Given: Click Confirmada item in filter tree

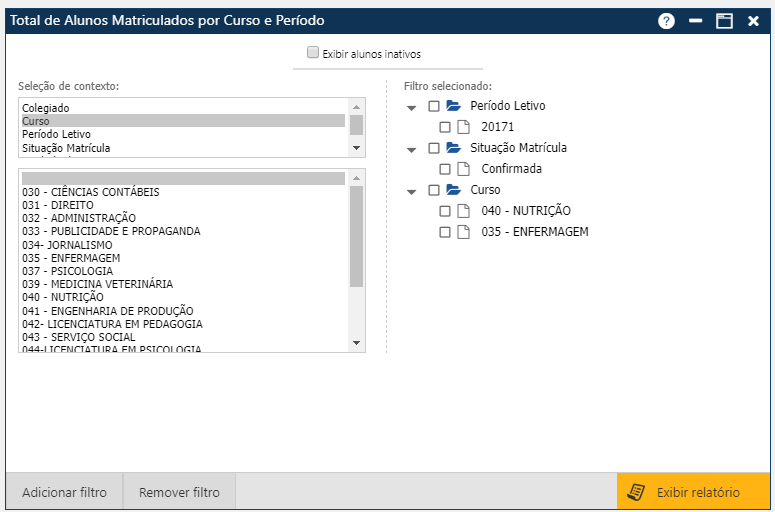Looking at the screenshot, I should (512, 169).
